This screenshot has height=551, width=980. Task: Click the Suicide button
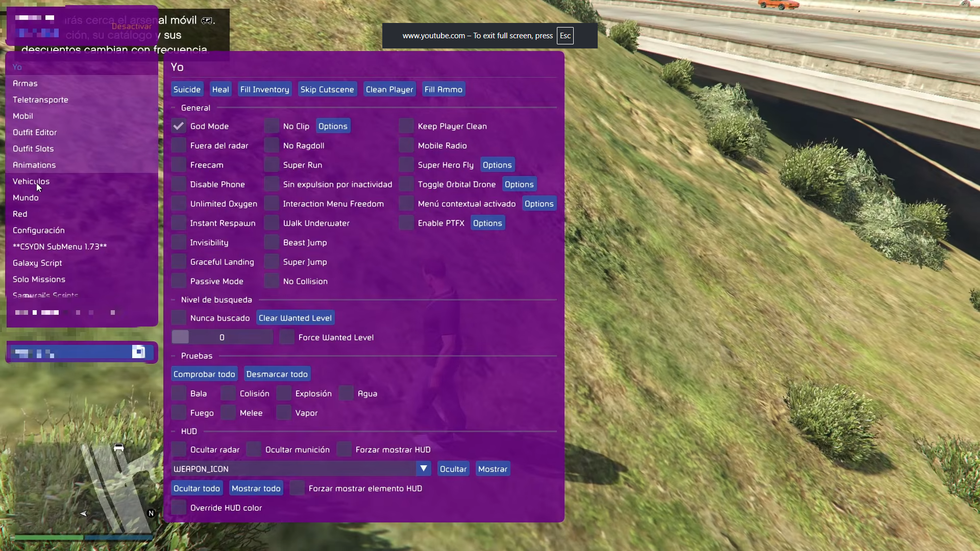pyautogui.click(x=187, y=89)
